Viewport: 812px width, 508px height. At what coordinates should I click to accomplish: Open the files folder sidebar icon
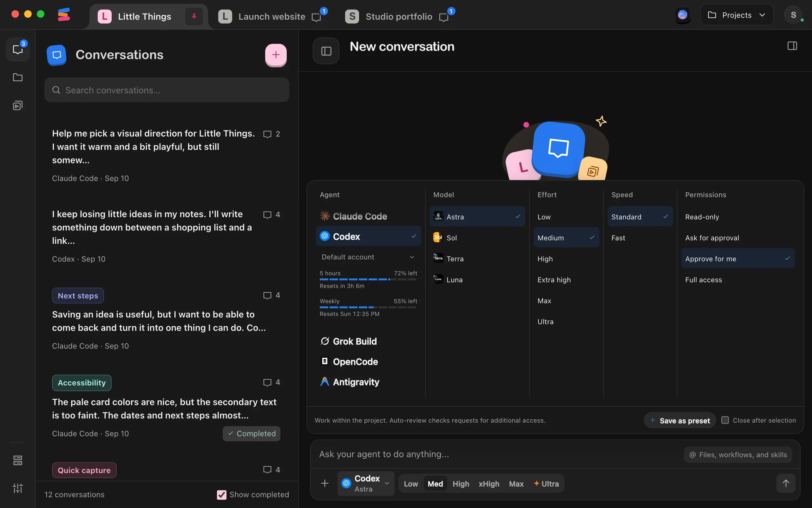pos(18,77)
